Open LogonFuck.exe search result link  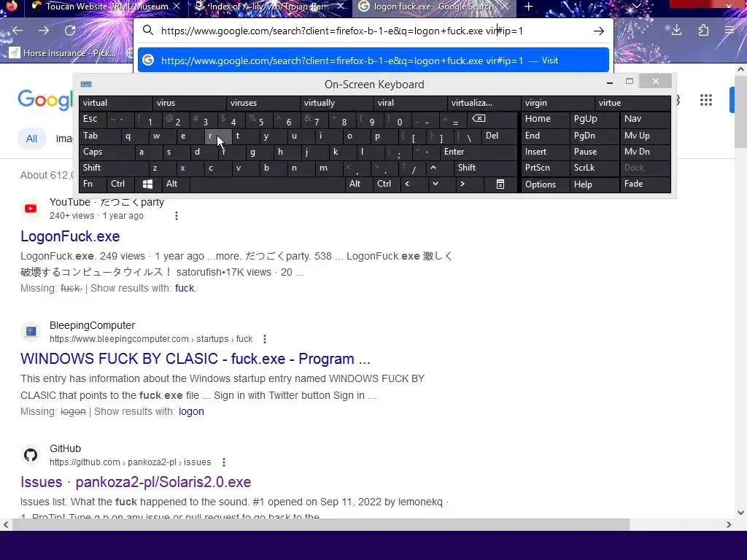coord(70,236)
